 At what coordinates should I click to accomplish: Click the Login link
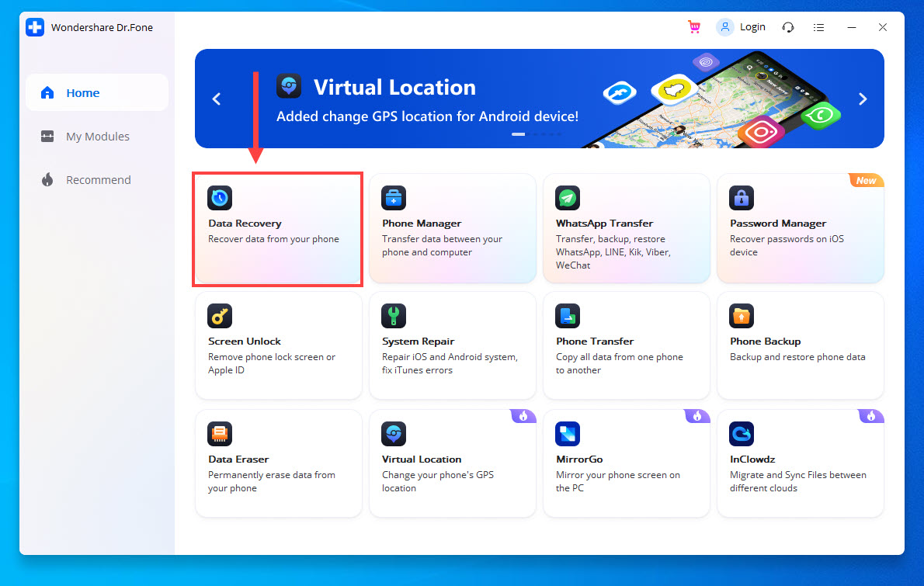(752, 27)
